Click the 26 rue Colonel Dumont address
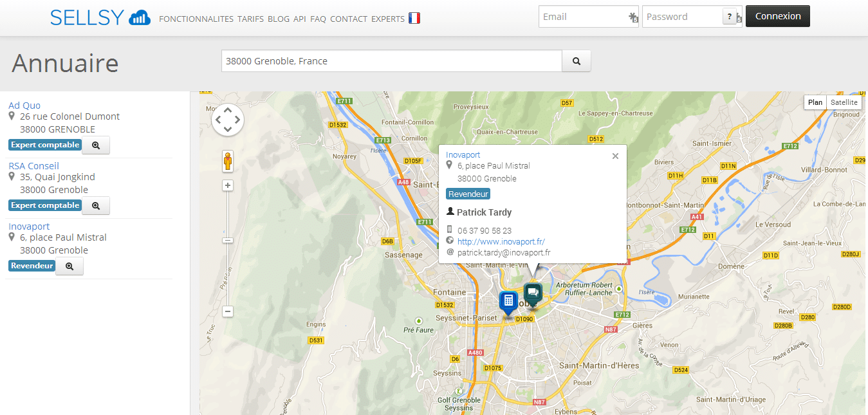The width and height of the screenshot is (868, 415). tap(69, 116)
